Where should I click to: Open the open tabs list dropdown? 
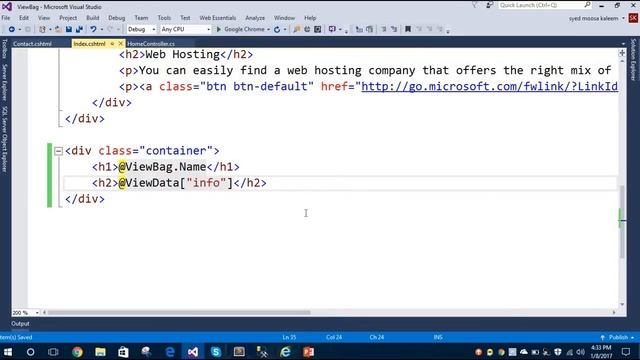[623, 44]
